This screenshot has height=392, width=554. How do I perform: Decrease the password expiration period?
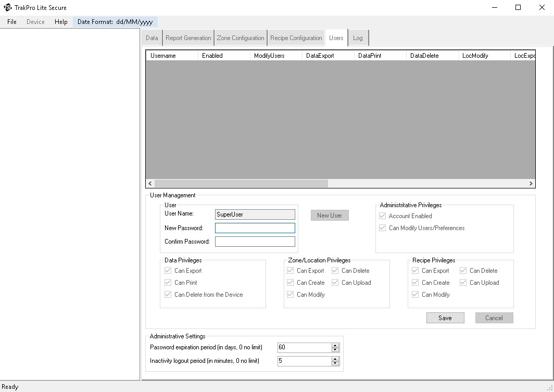click(x=335, y=350)
